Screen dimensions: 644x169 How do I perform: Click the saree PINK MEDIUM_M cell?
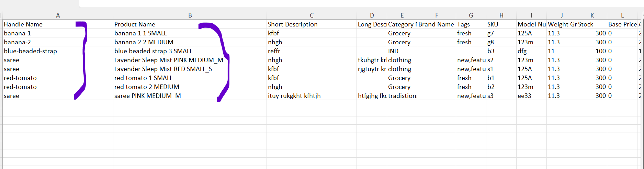(x=190, y=96)
